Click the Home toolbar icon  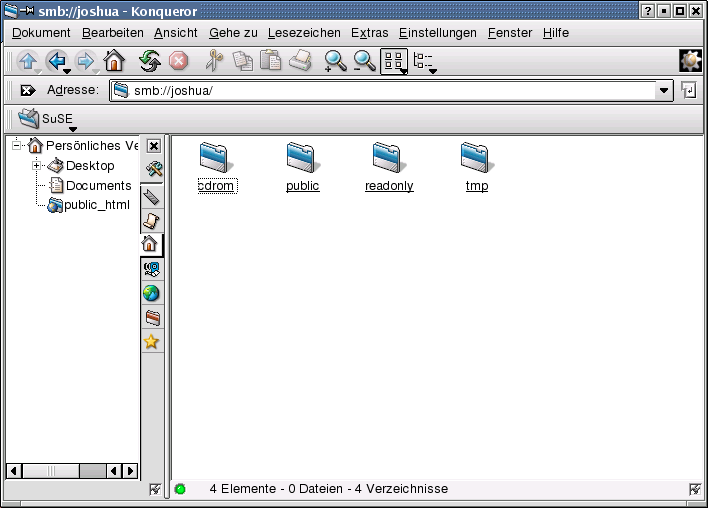113,61
